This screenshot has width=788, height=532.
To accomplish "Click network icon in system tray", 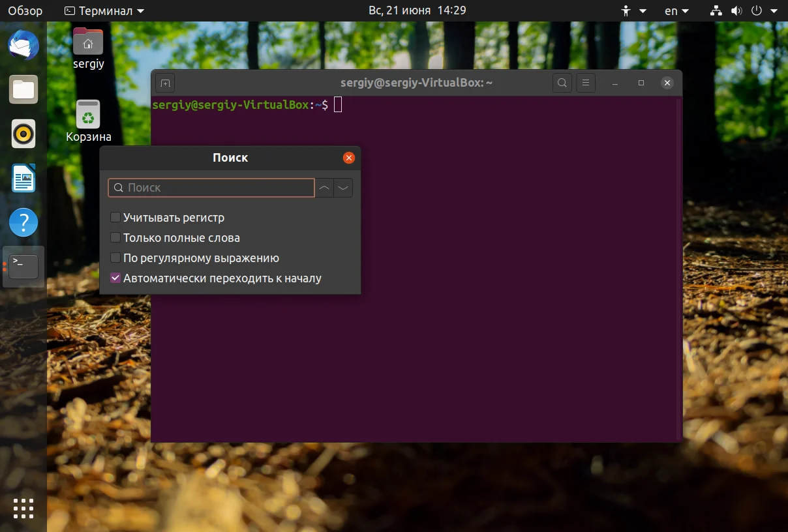I will (x=716, y=10).
